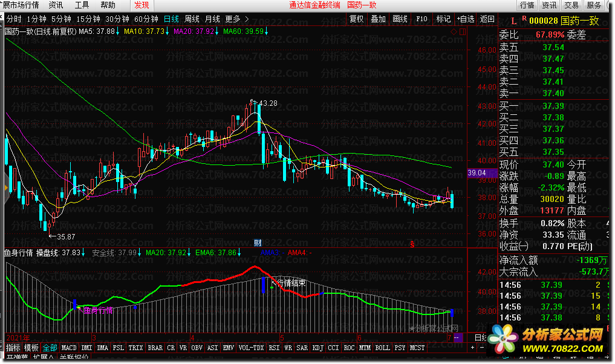Click the 复权 button

point(357,19)
